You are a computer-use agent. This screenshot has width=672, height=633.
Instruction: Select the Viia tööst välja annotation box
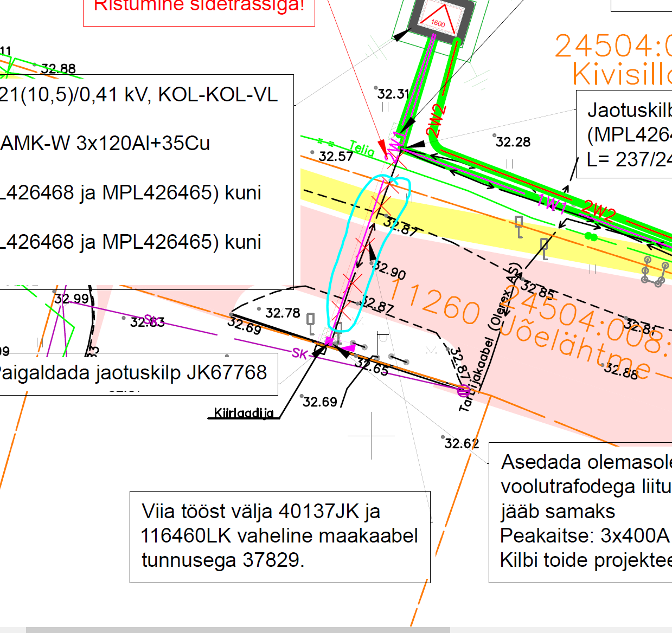pos(279,536)
